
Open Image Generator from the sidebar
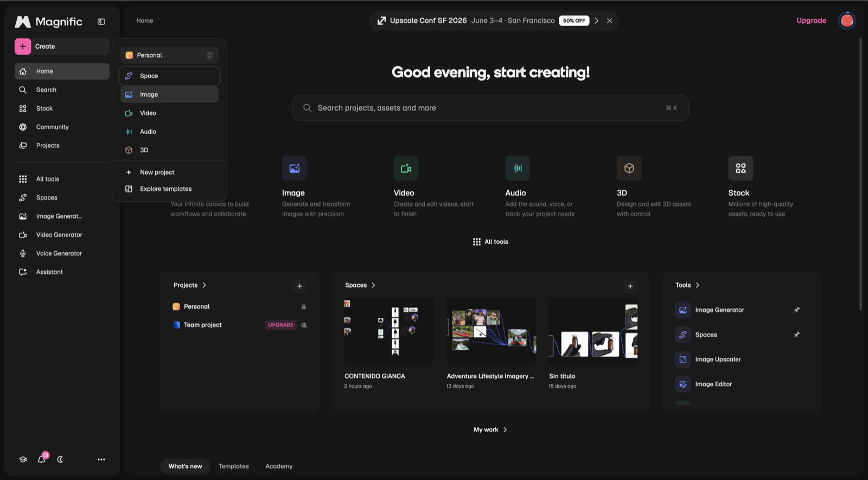click(x=62, y=216)
